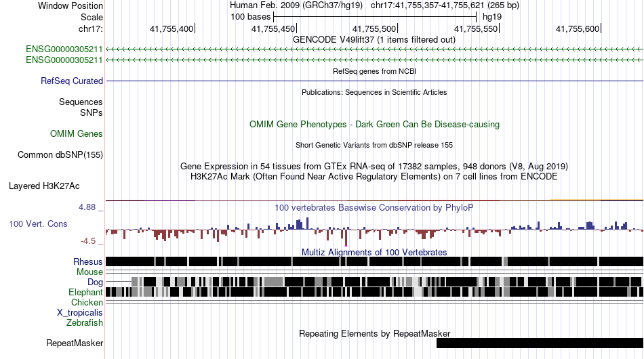Click the RepeatMasker track label
The height and width of the screenshot is (359, 644).
[75, 343]
